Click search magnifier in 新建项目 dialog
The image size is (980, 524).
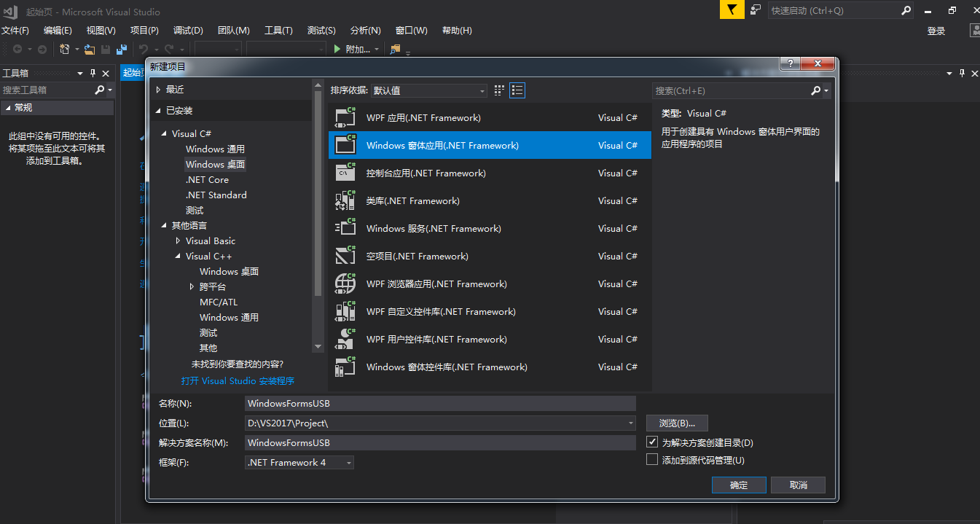point(816,90)
